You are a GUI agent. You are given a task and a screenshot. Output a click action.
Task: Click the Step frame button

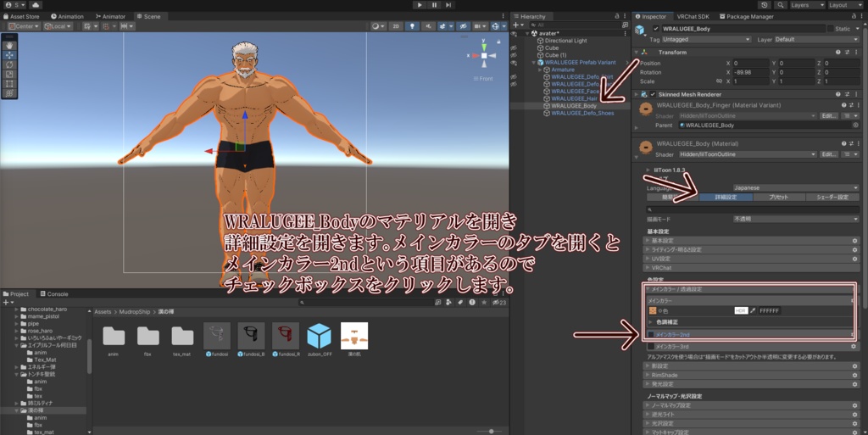(448, 5)
